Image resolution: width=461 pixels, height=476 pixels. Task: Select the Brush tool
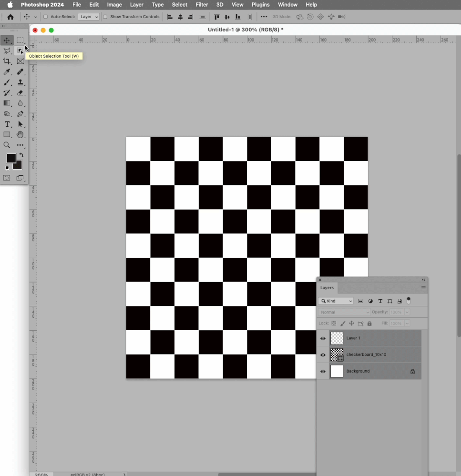7,82
